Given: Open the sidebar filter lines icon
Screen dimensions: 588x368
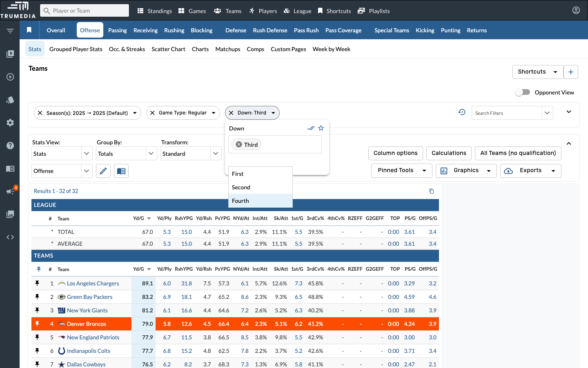Looking at the screenshot, I should coord(10,31).
